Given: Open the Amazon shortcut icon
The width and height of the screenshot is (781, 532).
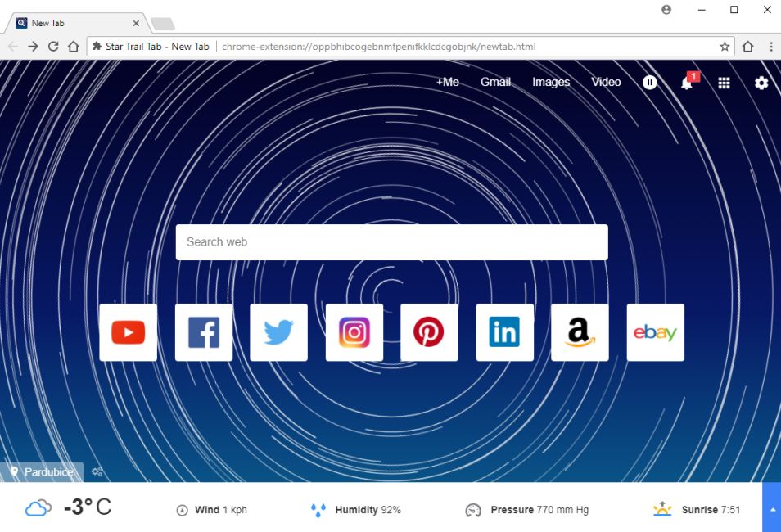Looking at the screenshot, I should tap(580, 331).
